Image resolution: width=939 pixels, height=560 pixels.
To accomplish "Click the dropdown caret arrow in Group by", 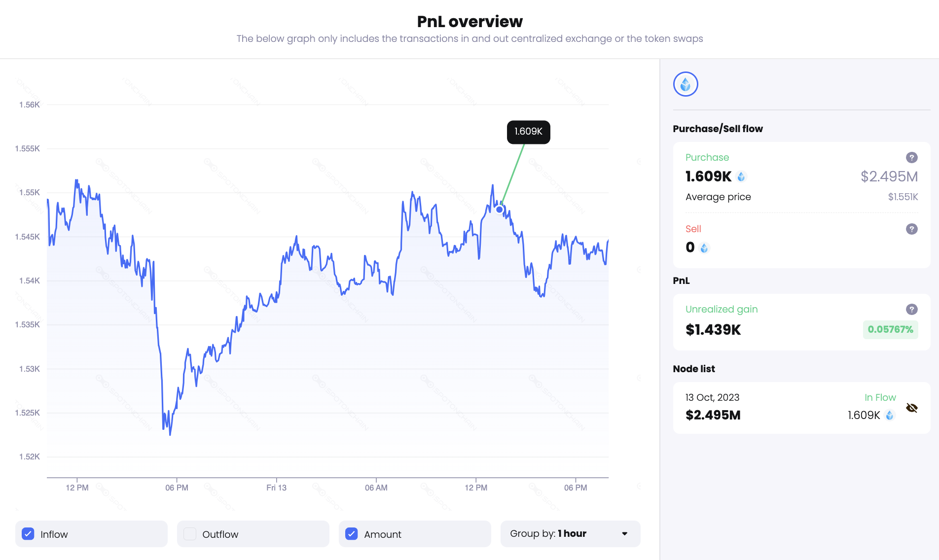I will 625,534.
